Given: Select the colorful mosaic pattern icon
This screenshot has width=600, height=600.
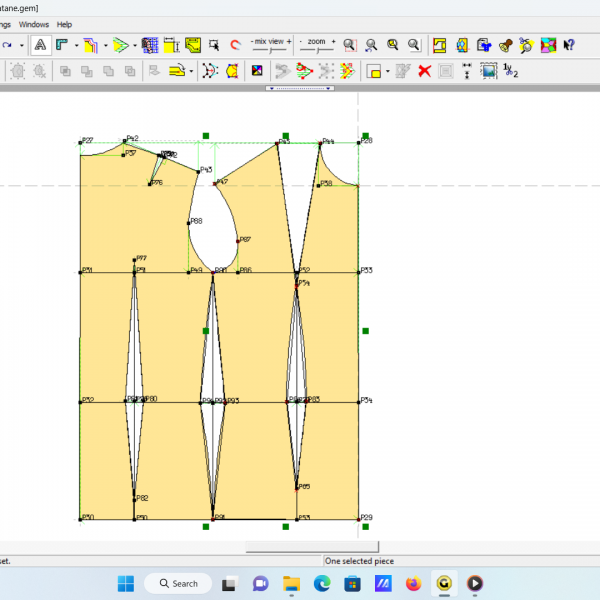Looking at the screenshot, I should pos(548,45).
